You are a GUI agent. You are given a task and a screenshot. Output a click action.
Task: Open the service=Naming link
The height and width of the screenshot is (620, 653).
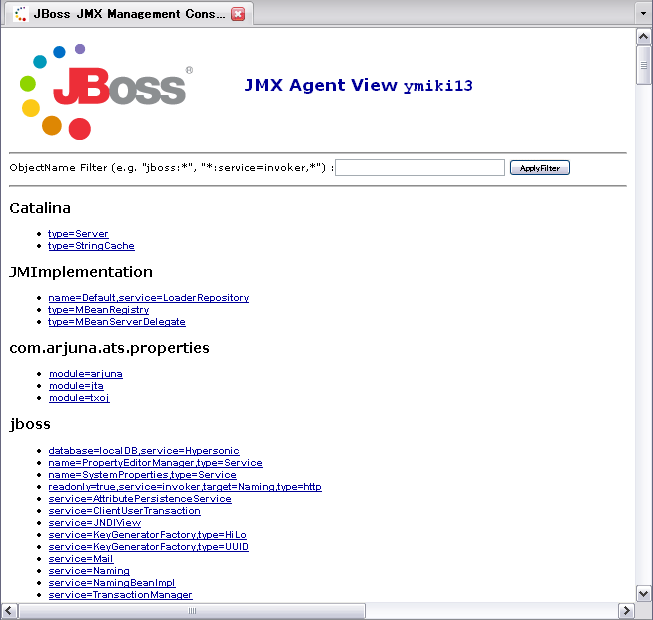(89, 571)
